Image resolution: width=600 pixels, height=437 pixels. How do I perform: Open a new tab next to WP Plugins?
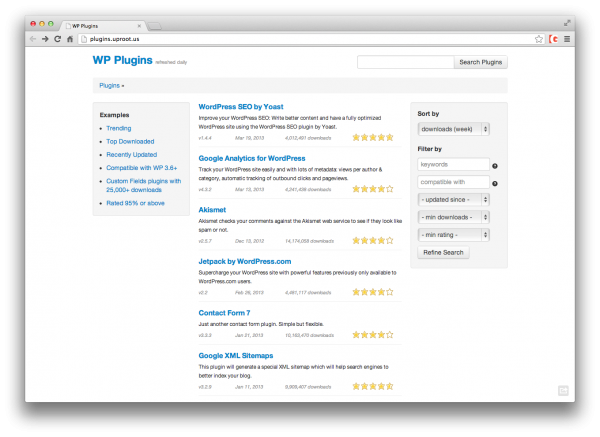[x=155, y=26]
